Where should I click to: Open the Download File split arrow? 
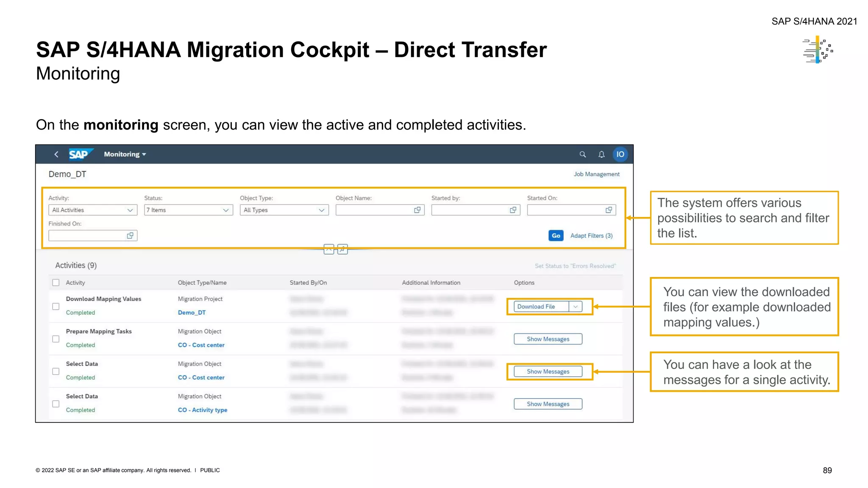pos(576,307)
